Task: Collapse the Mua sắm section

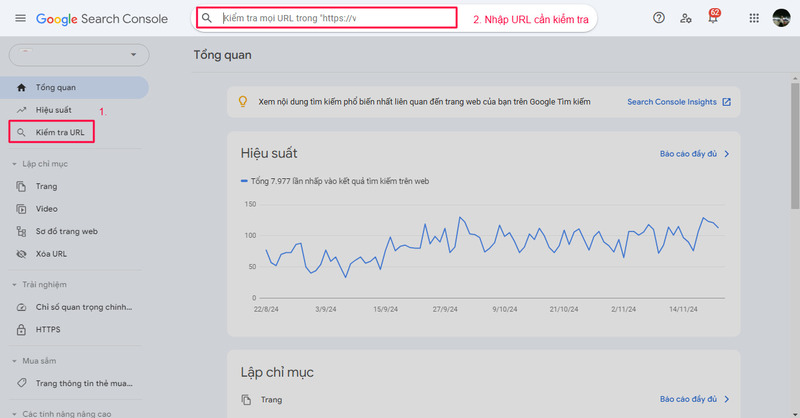Action: point(14,361)
